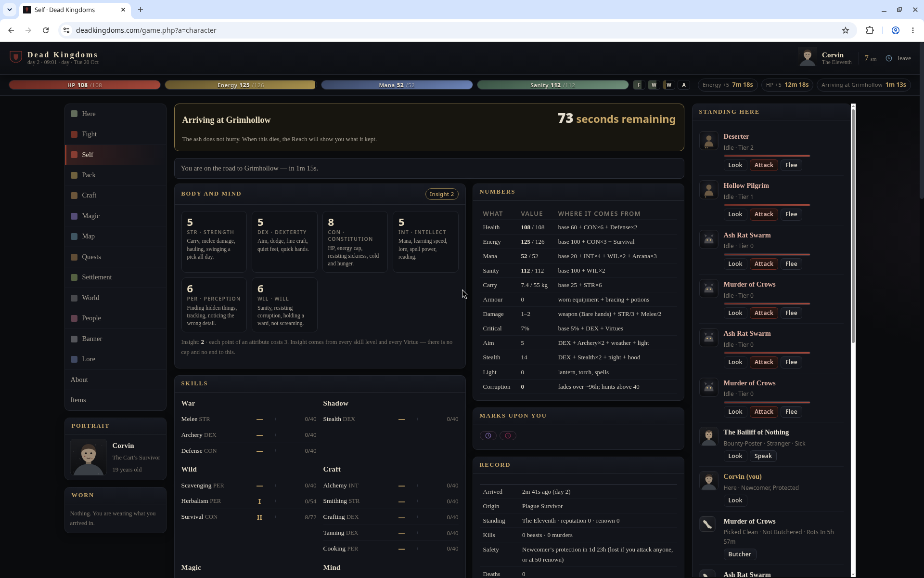
Task: Click the Survival CON skill row
Action: 249,517
